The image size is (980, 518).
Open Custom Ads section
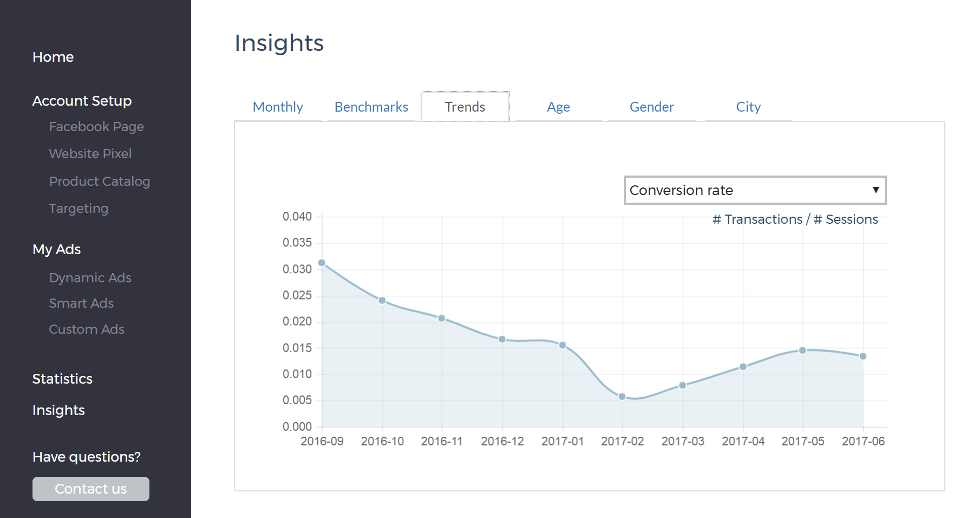point(87,329)
